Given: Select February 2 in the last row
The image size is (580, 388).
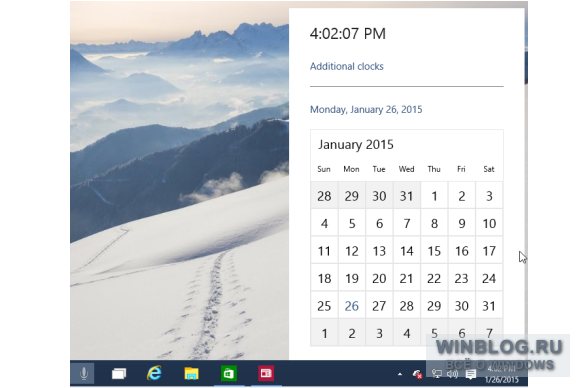Looking at the screenshot, I should point(351,333).
